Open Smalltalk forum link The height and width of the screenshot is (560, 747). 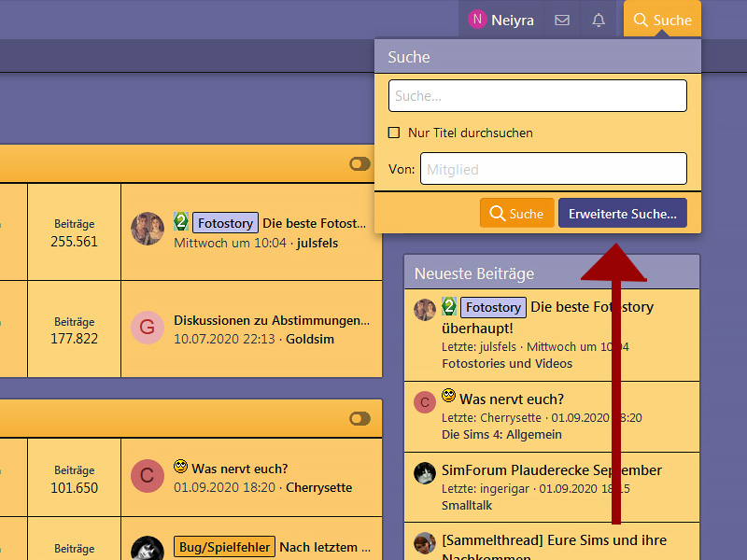(466, 505)
